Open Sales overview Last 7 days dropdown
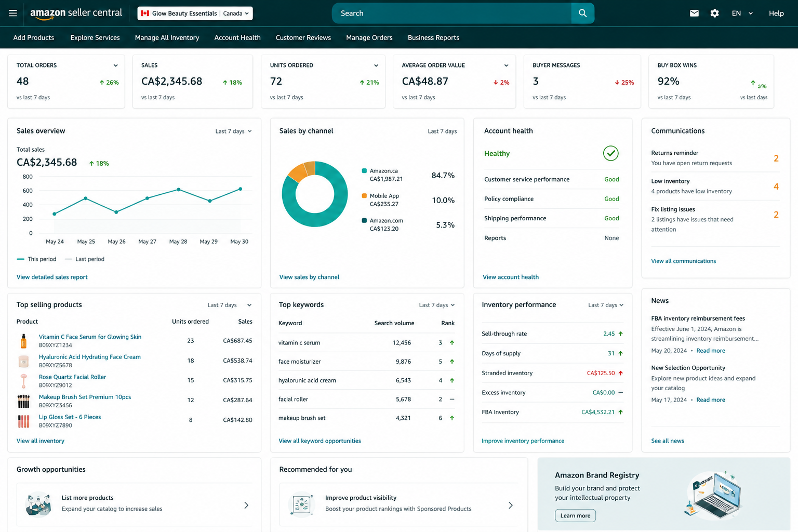 (x=233, y=131)
